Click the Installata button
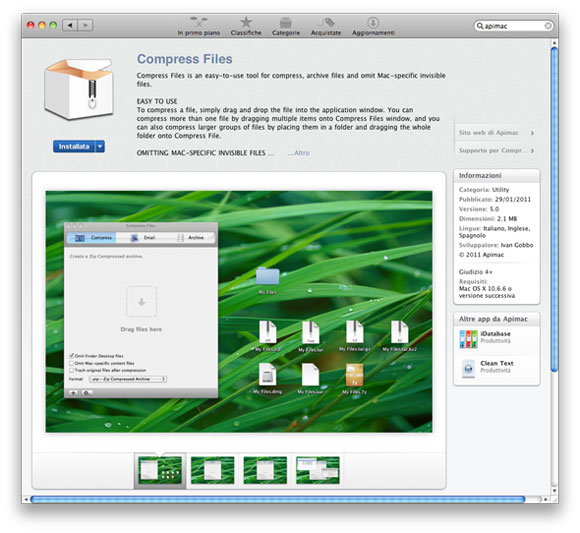580x533 pixels. coord(74,146)
